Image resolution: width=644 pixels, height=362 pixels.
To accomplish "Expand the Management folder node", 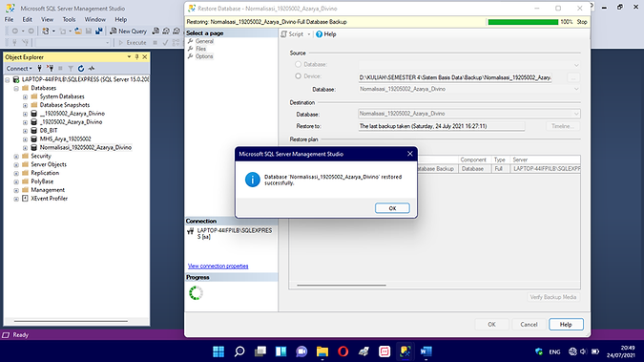I will 16,190.
